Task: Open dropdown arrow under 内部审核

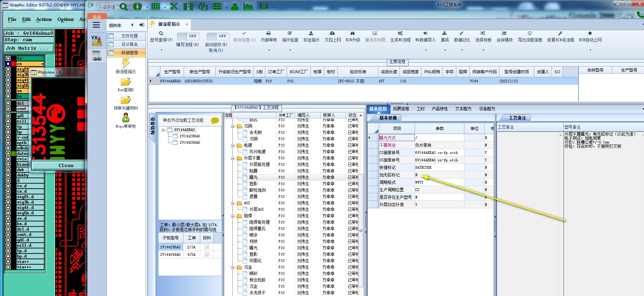Action: pos(269,50)
